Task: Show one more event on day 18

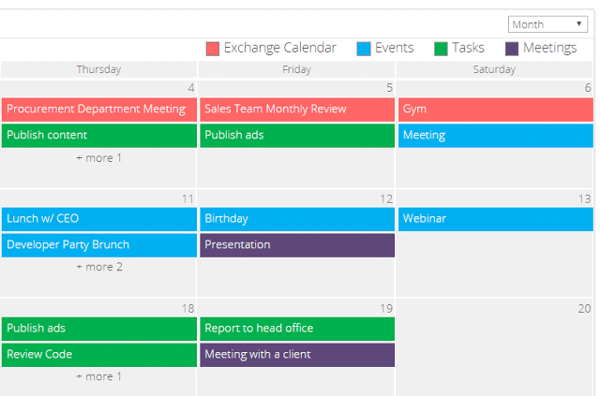Action: (99, 377)
